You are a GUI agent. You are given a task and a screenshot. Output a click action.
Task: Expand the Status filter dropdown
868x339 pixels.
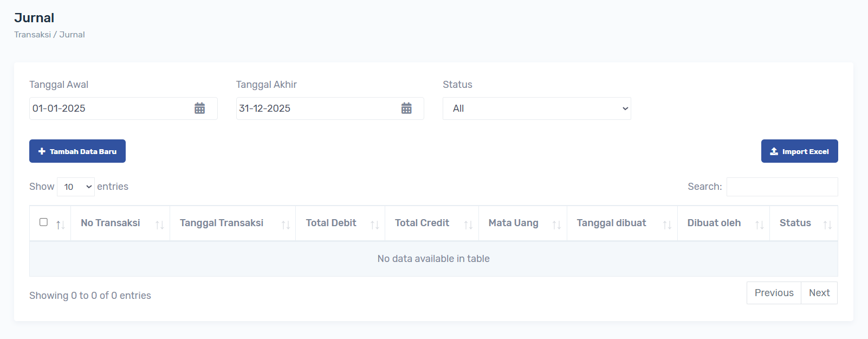pos(536,108)
